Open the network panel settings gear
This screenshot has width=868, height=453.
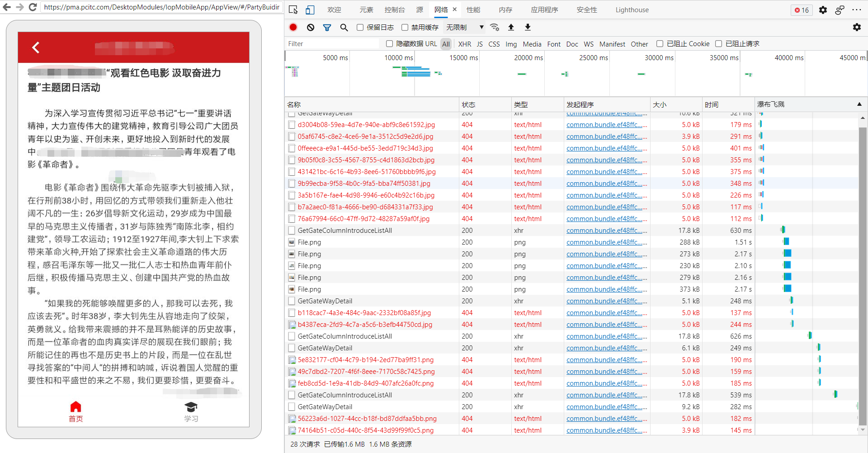[x=857, y=27]
